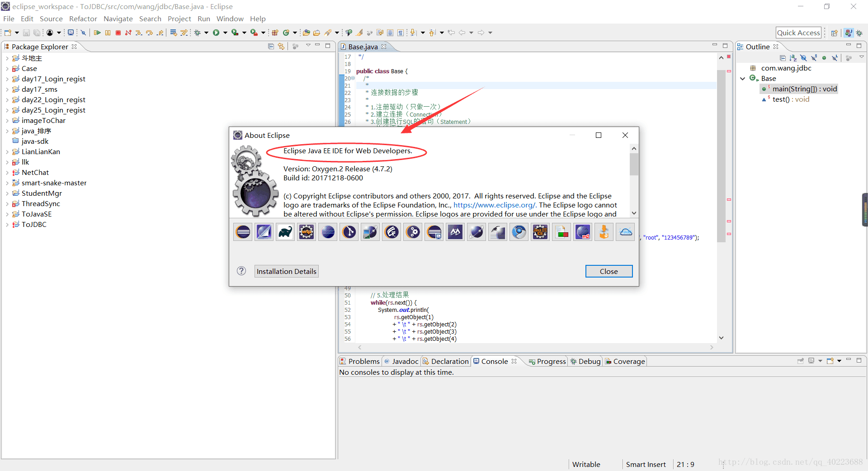Switch to the Problems tab
This screenshot has height=471, width=868.
(x=360, y=361)
